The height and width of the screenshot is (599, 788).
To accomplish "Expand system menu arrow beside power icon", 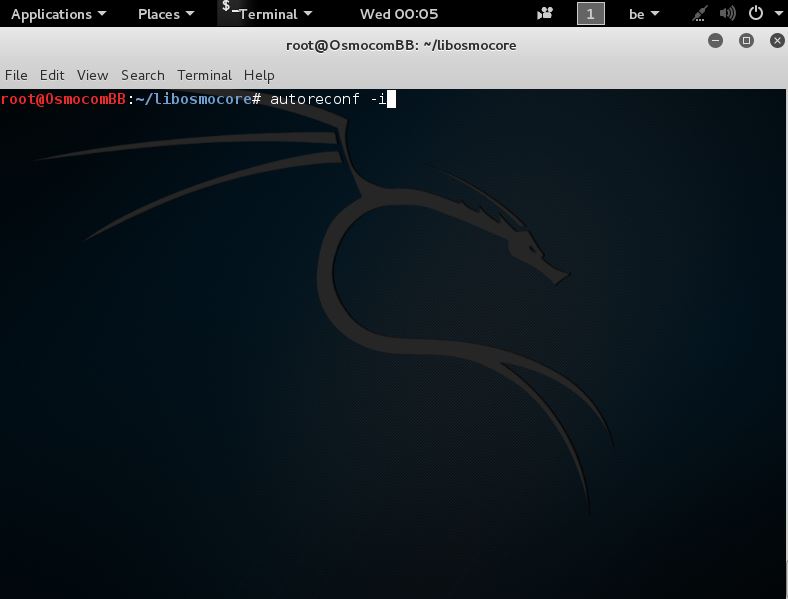I will pyautogui.click(x=778, y=14).
